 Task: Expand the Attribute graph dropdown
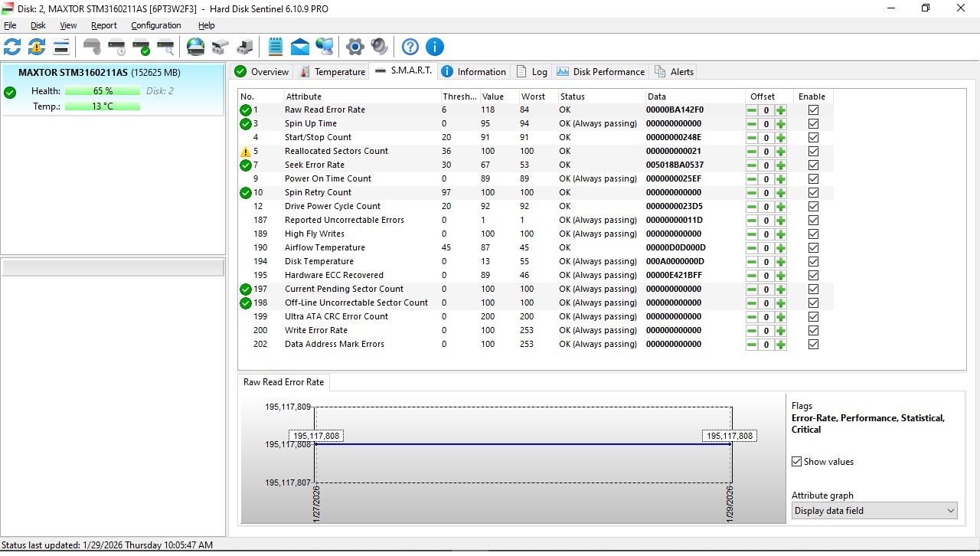point(950,511)
